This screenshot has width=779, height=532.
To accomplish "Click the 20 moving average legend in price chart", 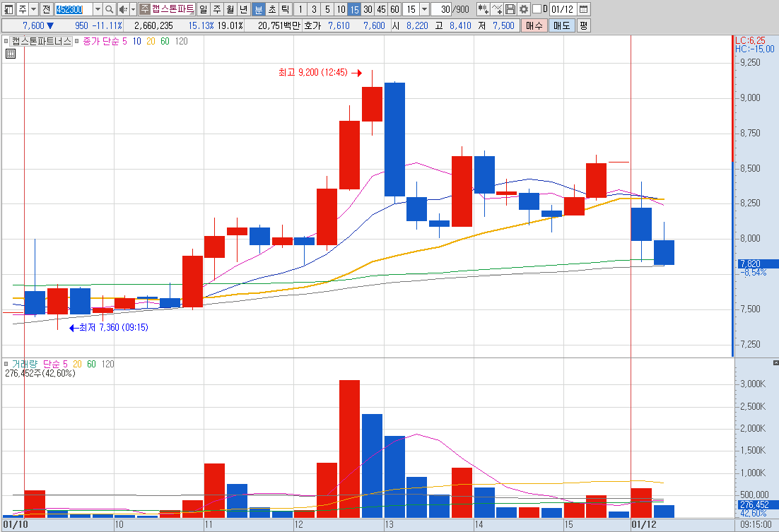I will point(151,41).
